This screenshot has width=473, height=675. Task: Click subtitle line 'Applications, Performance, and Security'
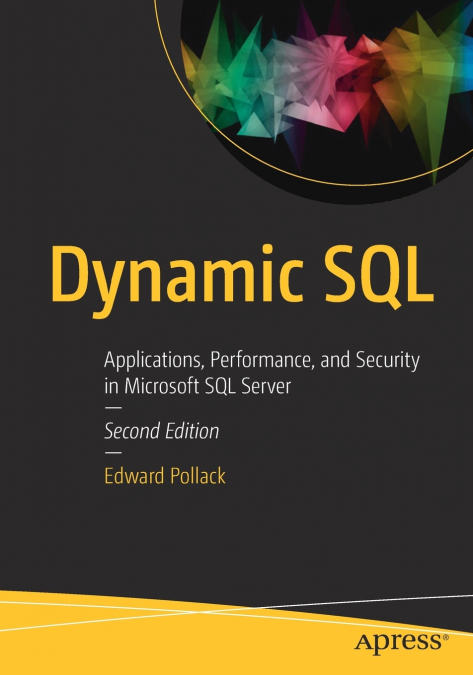(262, 361)
